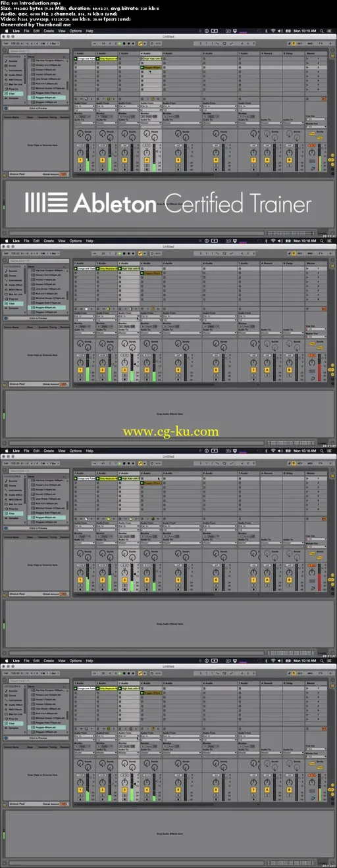337x868 pixels.
Task: Open Live app menu in Certified Trainer frame
Action: 16,30
